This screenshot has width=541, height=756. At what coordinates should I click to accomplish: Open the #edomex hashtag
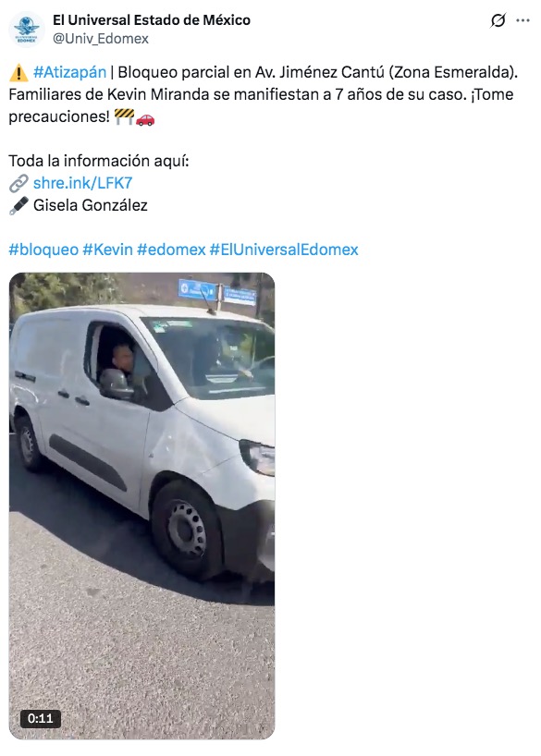click(x=171, y=250)
